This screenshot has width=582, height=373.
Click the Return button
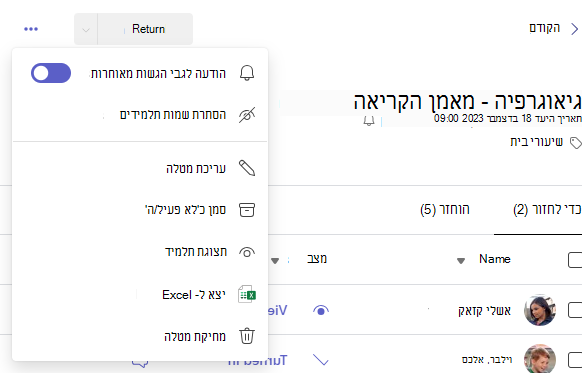pyautogui.click(x=145, y=29)
